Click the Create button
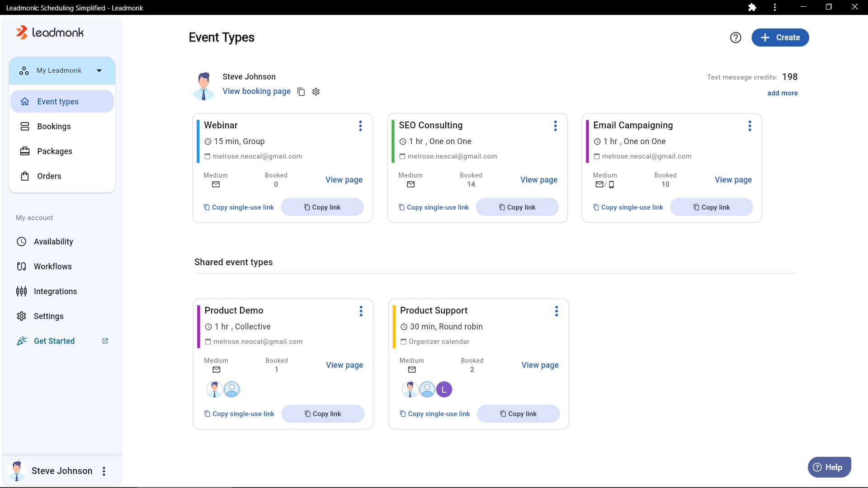 tap(780, 38)
